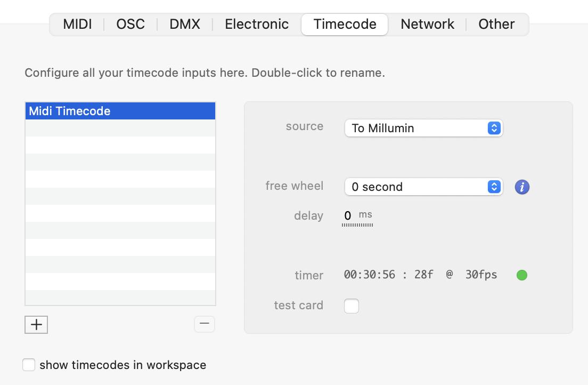This screenshot has height=385, width=588.
Task: Go to the Electronic tab
Action: click(257, 25)
